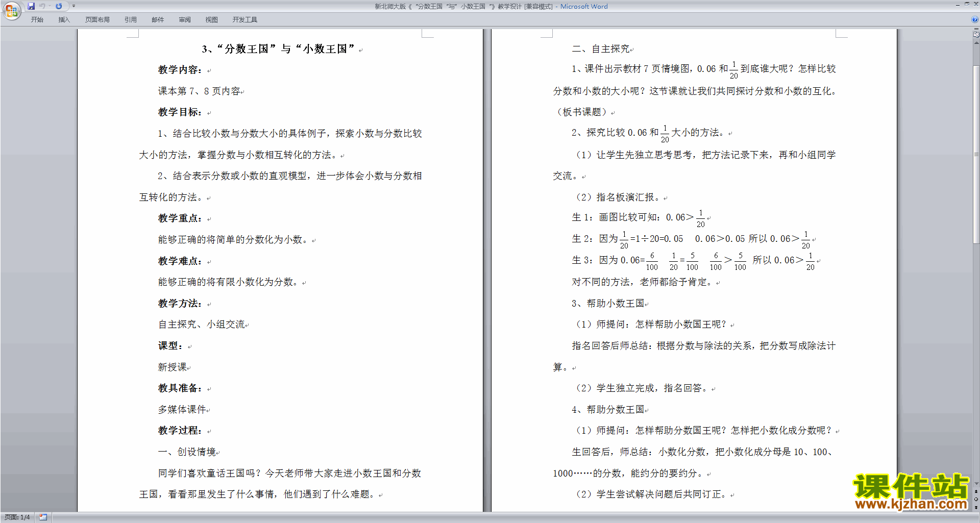Click the page count 页面: 1/4 in status bar
This screenshot has height=523, width=980.
[17, 517]
